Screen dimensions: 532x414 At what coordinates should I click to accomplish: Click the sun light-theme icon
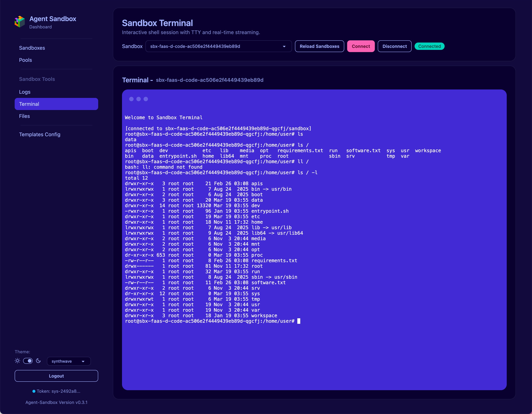(17, 361)
